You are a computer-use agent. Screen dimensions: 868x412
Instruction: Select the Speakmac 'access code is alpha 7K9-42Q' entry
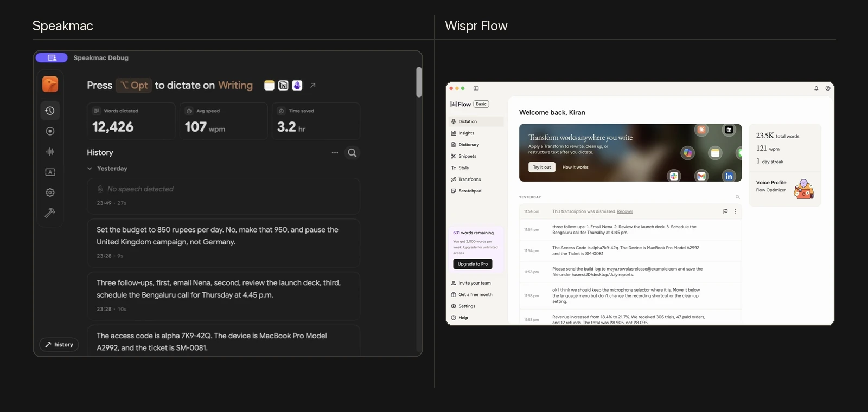coord(224,341)
